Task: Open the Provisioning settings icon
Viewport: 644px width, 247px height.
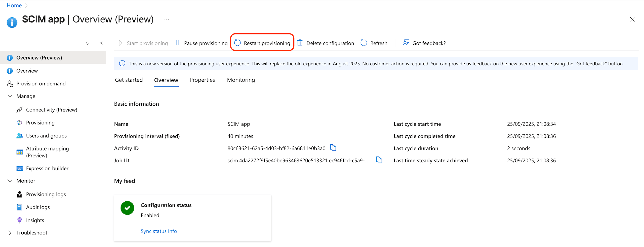Action: click(19, 122)
